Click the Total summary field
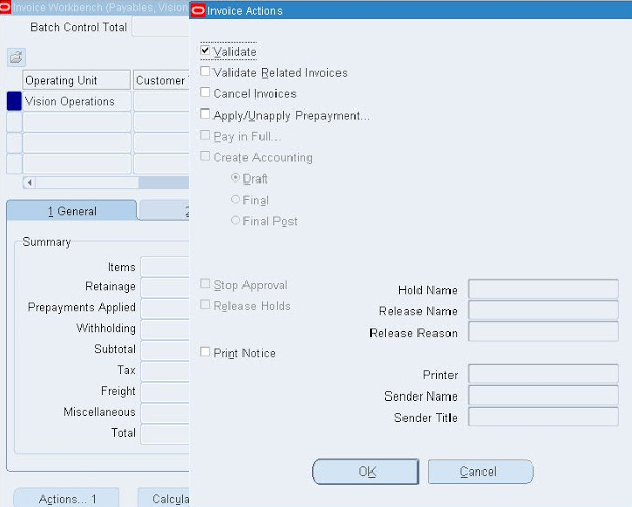Viewport: 632px width, 507px height. 165,434
